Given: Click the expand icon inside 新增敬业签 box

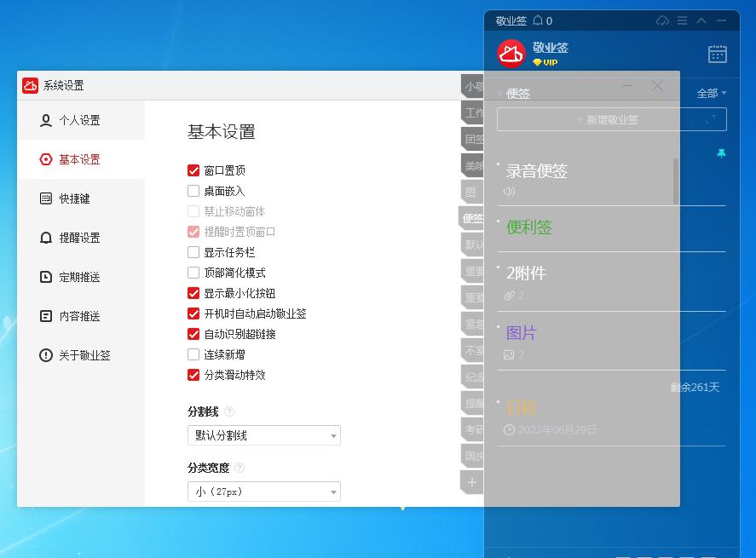Looking at the screenshot, I should tap(711, 119).
